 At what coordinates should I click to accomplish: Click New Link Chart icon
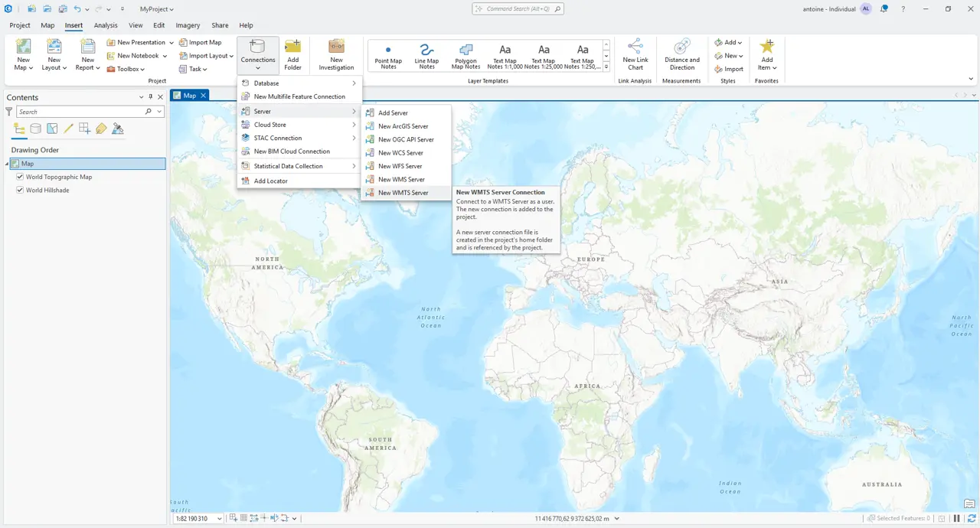point(635,47)
